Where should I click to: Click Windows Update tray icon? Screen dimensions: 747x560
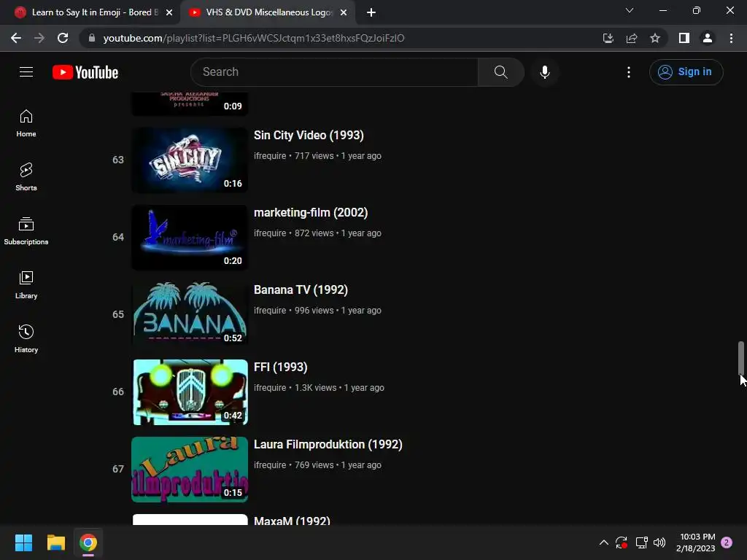(622, 542)
